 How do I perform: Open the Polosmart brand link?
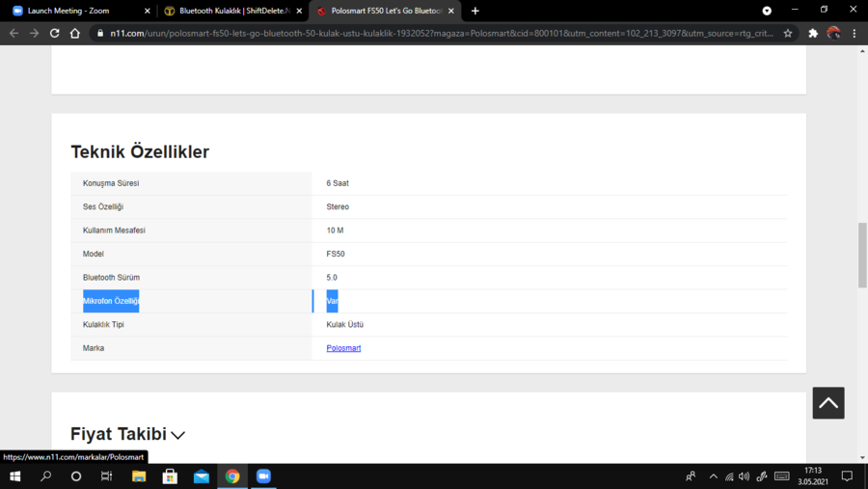(x=343, y=348)
